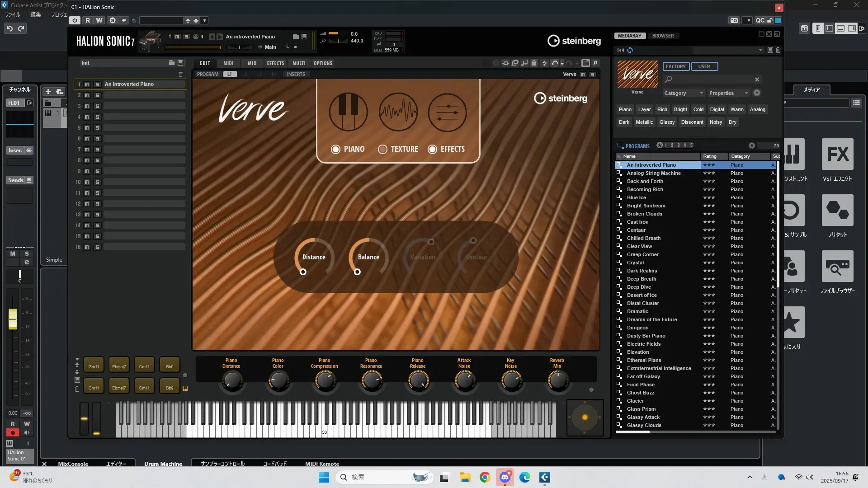The width and height of the screenshot is (868, 488).
Task: Open the Category filter dropdown
Action: coord(683,93)
